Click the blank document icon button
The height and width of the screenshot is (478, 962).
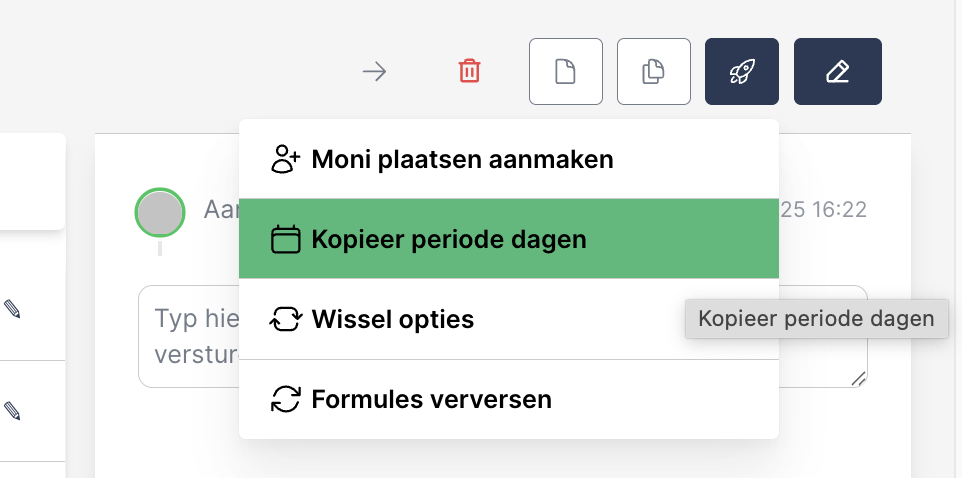pos(565,72)
